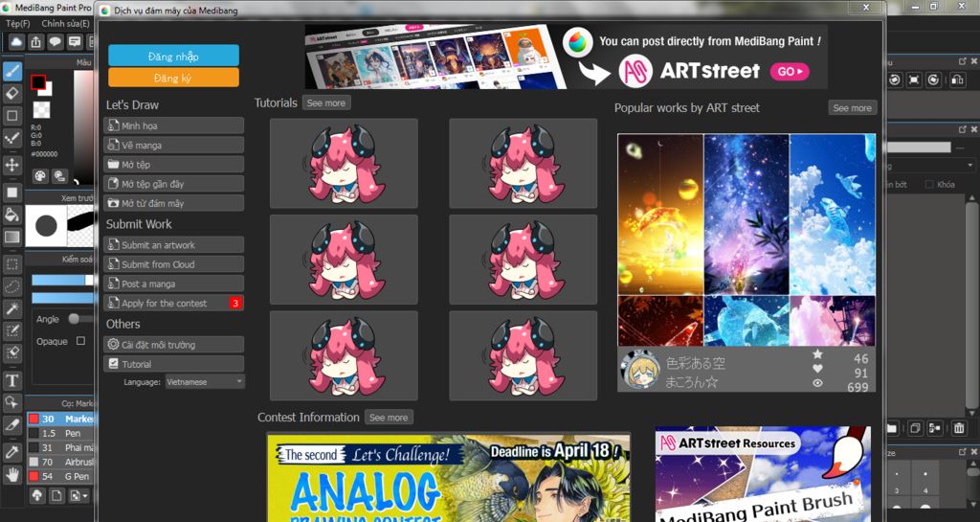
Task: Open the MediBang Paint Brush resources banner
Action: pos(763,474)
